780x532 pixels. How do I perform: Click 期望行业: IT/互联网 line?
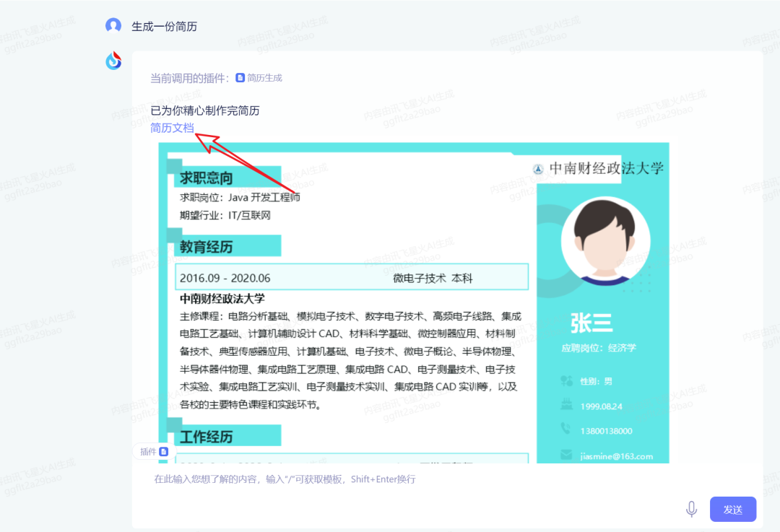pyautogui.click(x=225, y=215)
